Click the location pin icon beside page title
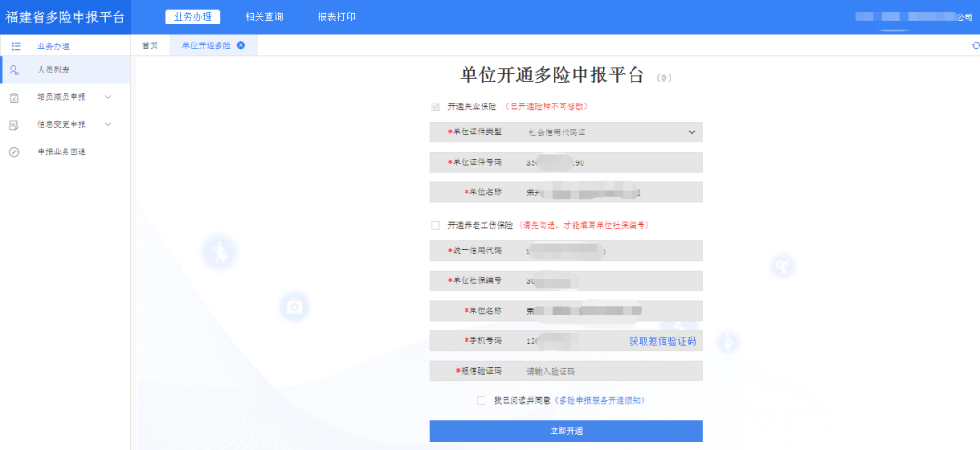 tap(663, 78)
